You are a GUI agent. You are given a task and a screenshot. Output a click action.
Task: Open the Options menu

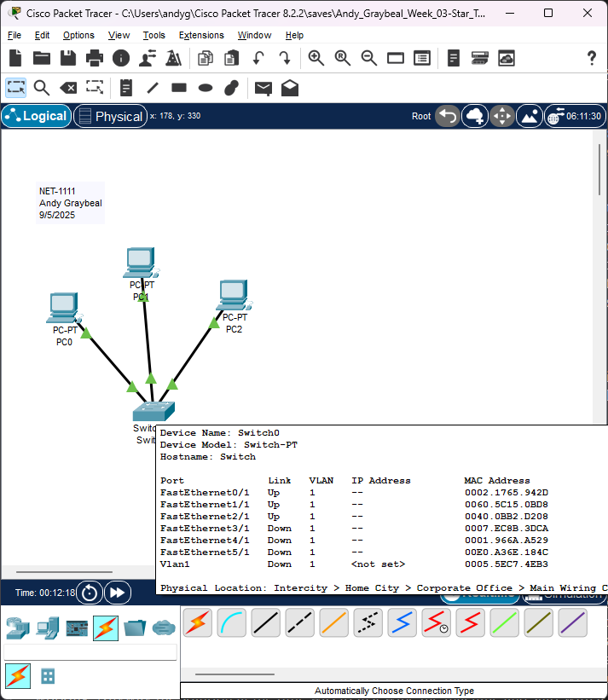click(x=78, y=35)
